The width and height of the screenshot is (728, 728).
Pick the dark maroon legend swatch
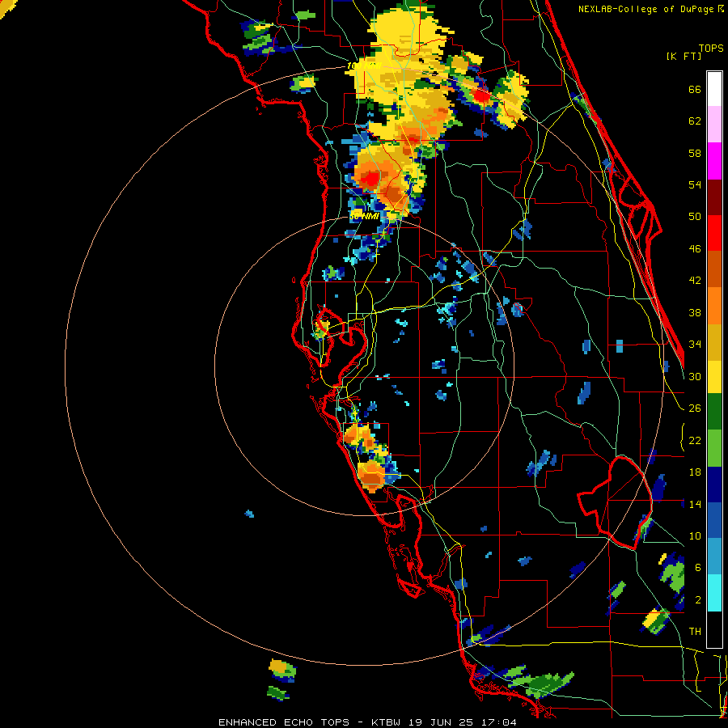[x=714, y=197]
